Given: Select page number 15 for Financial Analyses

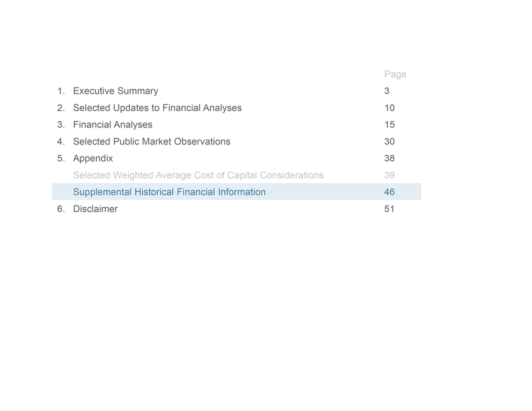Looking at the screenshot, I should pyautogui.click(x=389, y=125).
